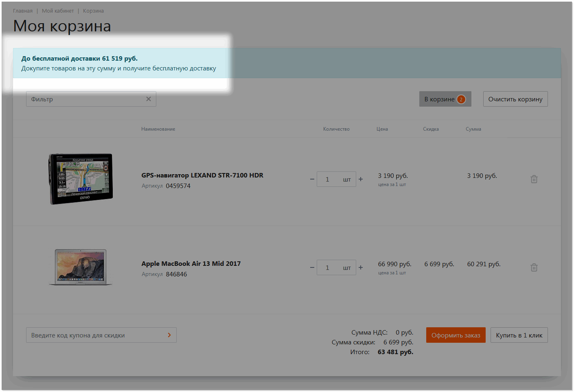
Task: Click the 3 190 руб. sum in the GPS-навигатор row
Action: [482, 176]
